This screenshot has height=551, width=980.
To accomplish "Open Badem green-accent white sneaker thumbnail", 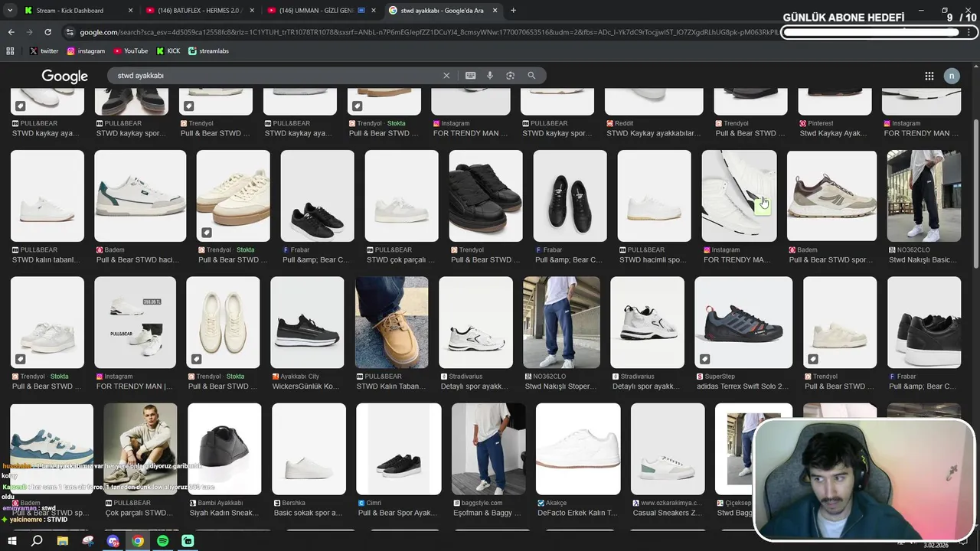I will coord(140,196).
